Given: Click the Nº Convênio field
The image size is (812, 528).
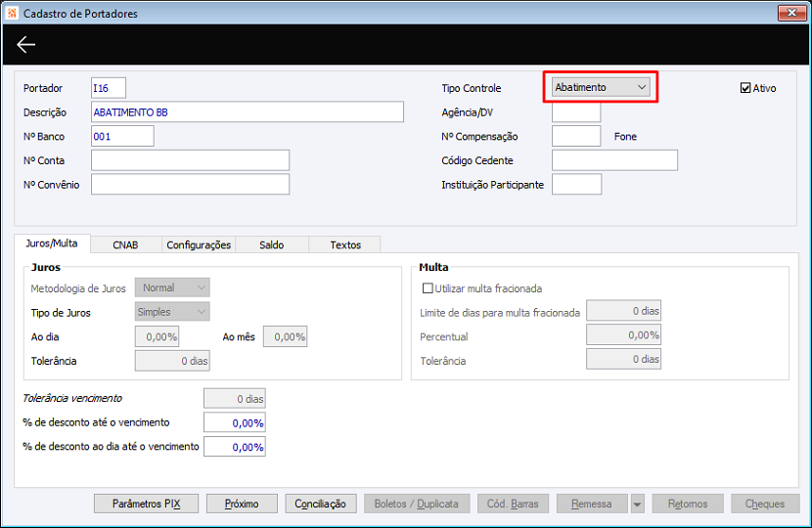Looking at the screenshot, I should (190, 184).
